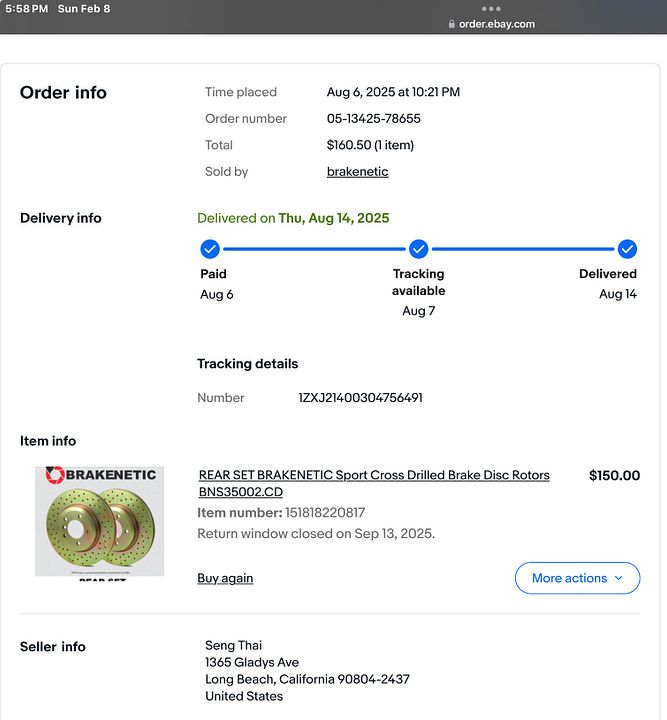Viewport: 667px width, 720px height.
Task: Click the chevron inside More actions
Action: [x=618, y=578]
